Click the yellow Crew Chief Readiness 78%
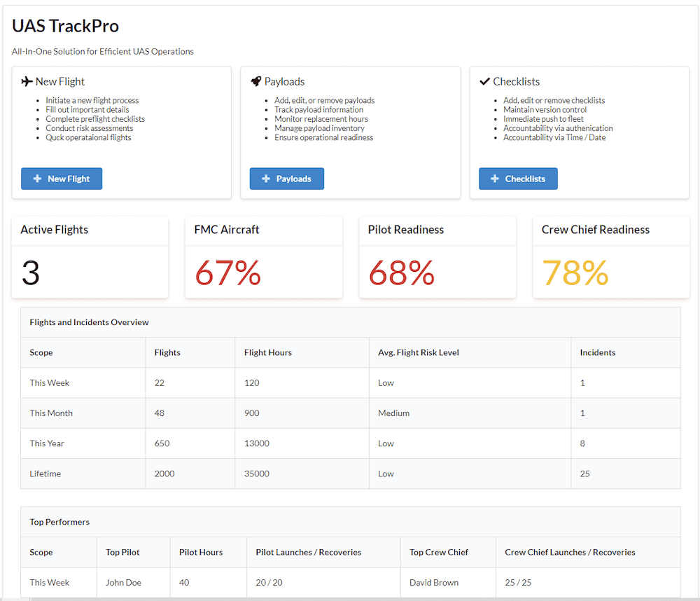 575,272
